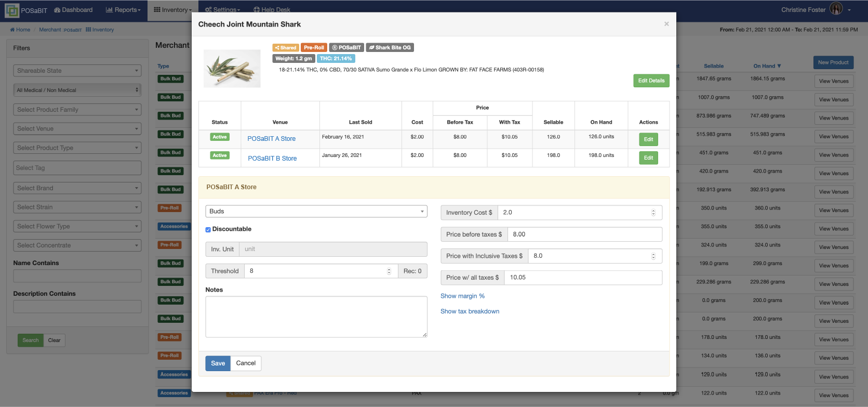Open the Inventory menu

point(172,10)
